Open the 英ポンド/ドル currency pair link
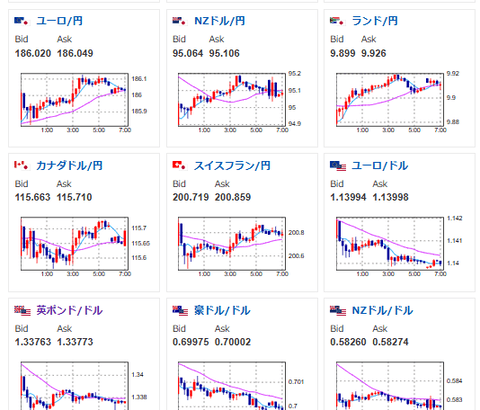The image size is (480, 410). (x=69, y=310)
